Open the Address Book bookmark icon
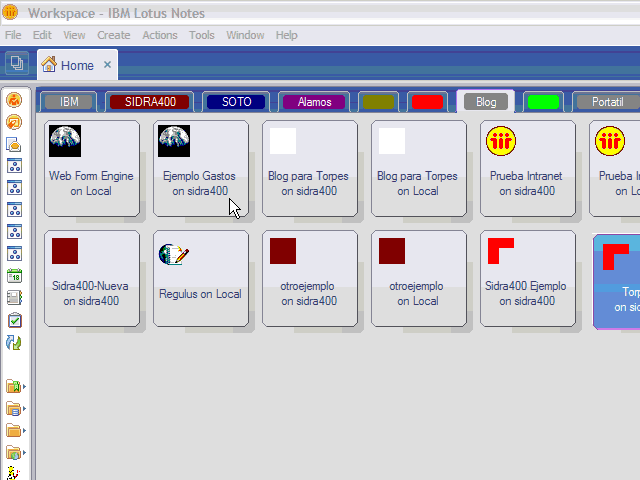640x480 pixels. point(14,298)
